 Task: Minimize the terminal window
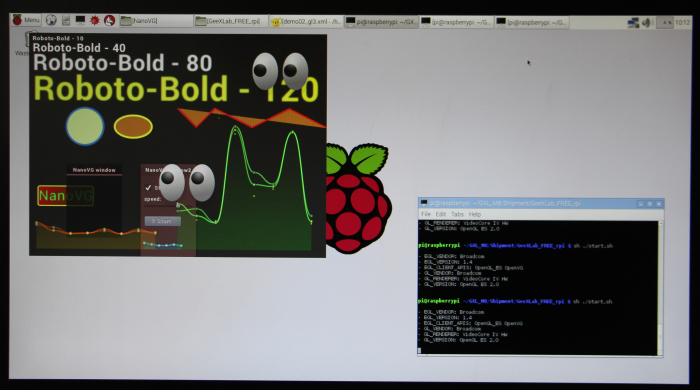(641, 204)
